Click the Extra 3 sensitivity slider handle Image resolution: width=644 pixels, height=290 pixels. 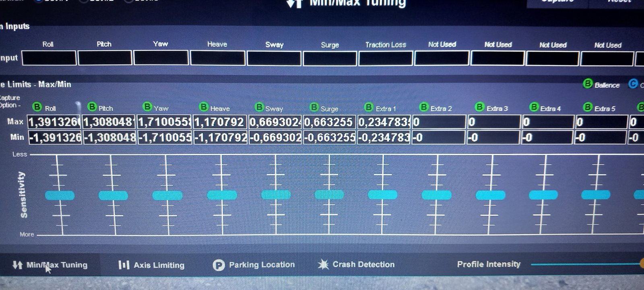click(490, 195)
